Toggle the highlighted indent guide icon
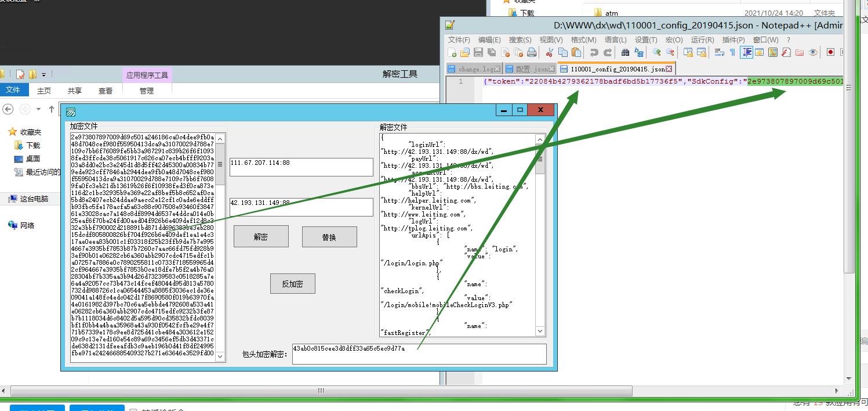Screen dimensions: 868x411 pyautogui.click(x=746, y=52)
